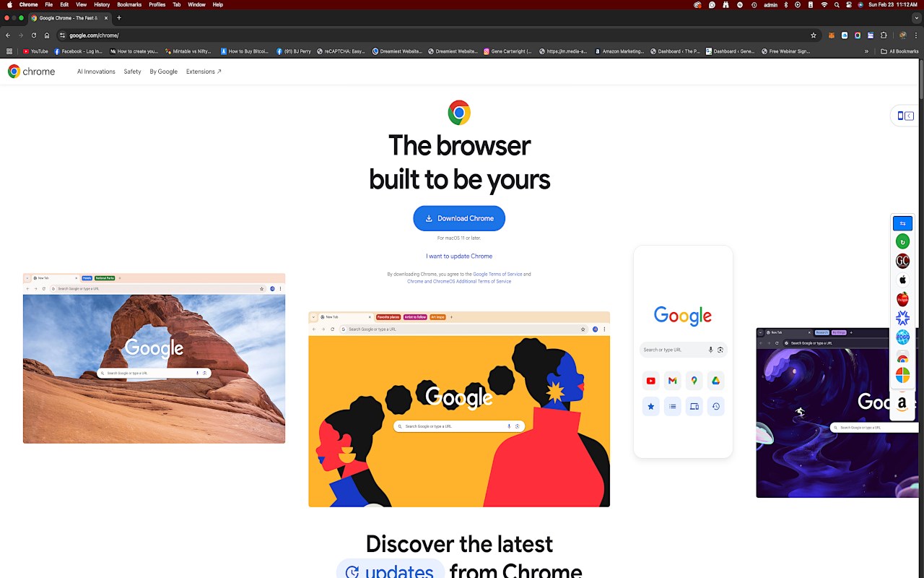Click the orange illustrated theme browser image

(x=459, y=409)
